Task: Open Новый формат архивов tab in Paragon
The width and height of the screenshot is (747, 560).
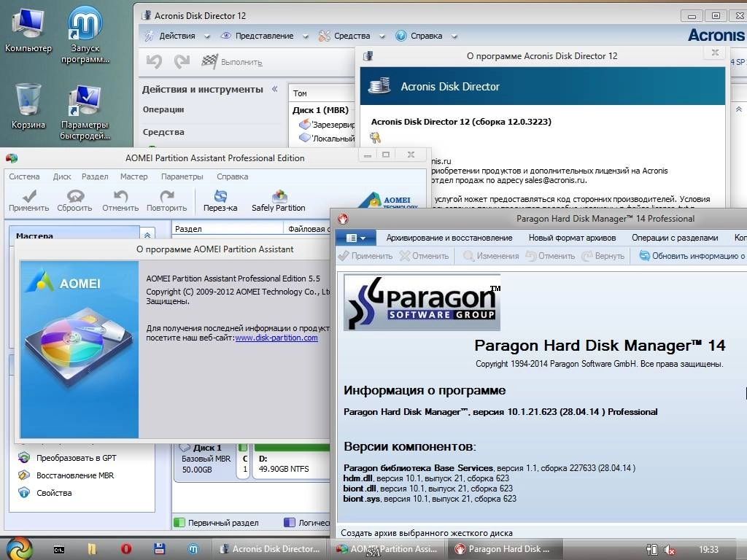Action: [572, 238]
